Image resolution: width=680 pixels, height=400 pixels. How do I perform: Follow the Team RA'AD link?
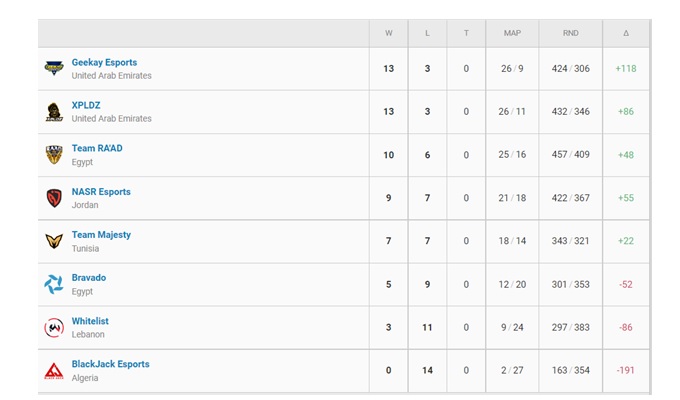coord(97,148)
